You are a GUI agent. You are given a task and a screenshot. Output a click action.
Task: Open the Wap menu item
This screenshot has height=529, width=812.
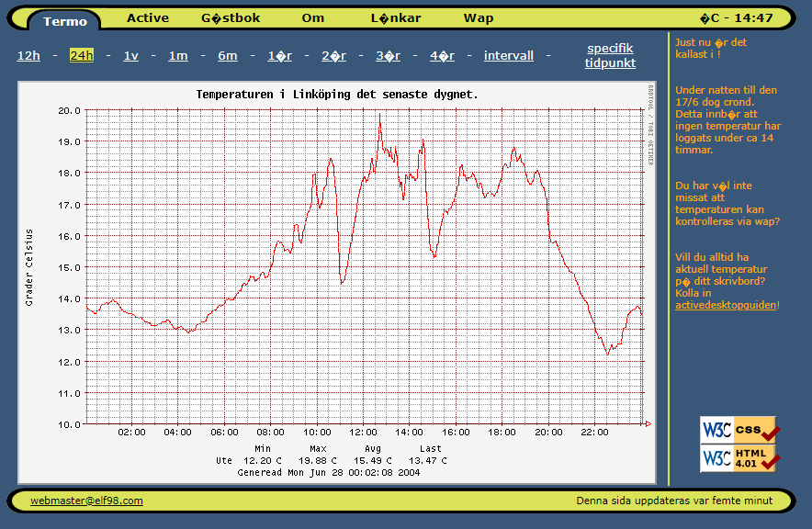pos(479,18)
